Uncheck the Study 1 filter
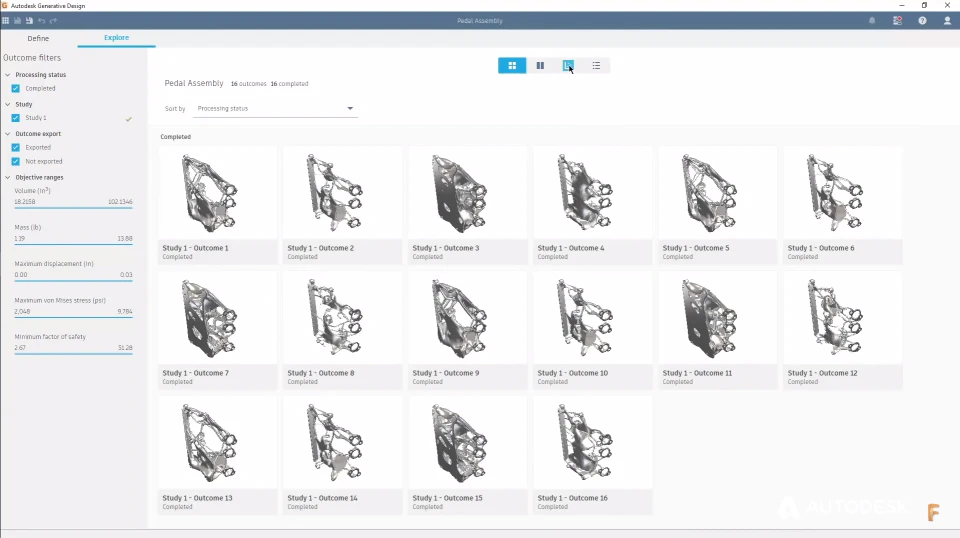Screen dimensions: 960x538 pos(16,118)
